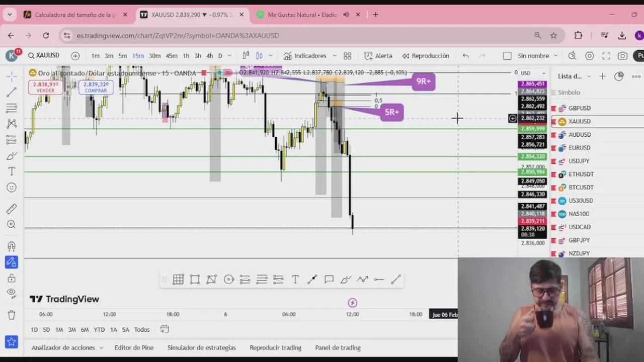Screen dimensions: 644x362
Task: Start bar replay with Reproducción button
Action: pyautogui.click(x=425, y=56)
